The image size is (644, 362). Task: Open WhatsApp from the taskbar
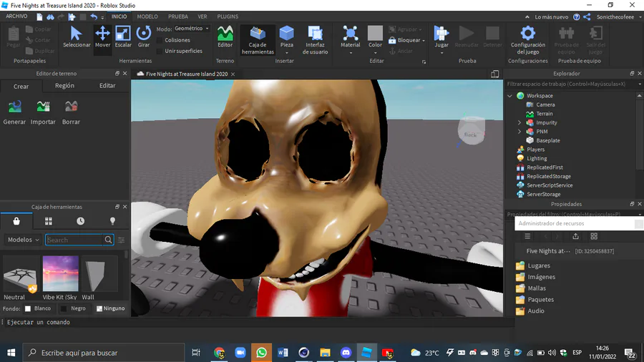[x=261, y=353]
